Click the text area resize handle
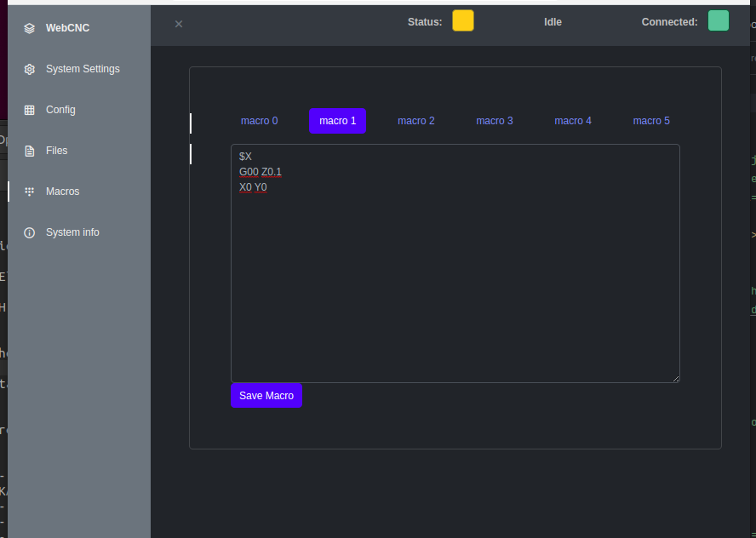The image size is (756, 538). (676, 378)
